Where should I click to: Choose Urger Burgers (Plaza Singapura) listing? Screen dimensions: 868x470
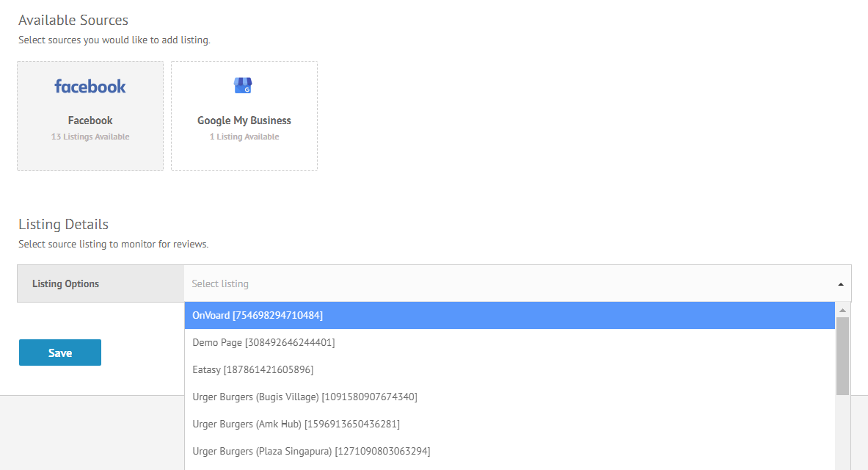(509, 451)
